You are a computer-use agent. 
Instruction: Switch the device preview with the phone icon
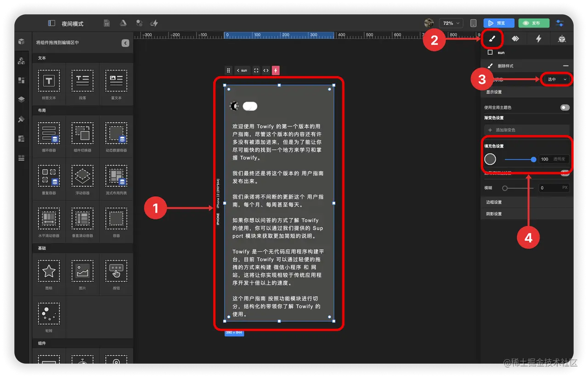(x=473, y=23)
